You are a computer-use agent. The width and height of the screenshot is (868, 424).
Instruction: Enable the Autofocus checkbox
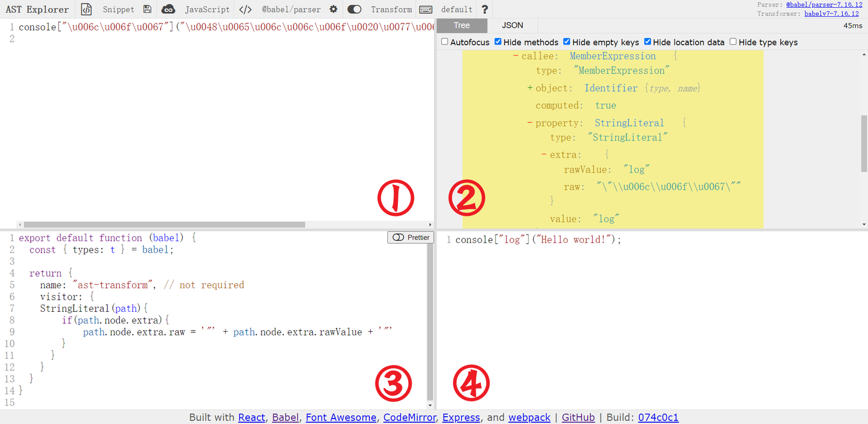click(x=445, y=42)
